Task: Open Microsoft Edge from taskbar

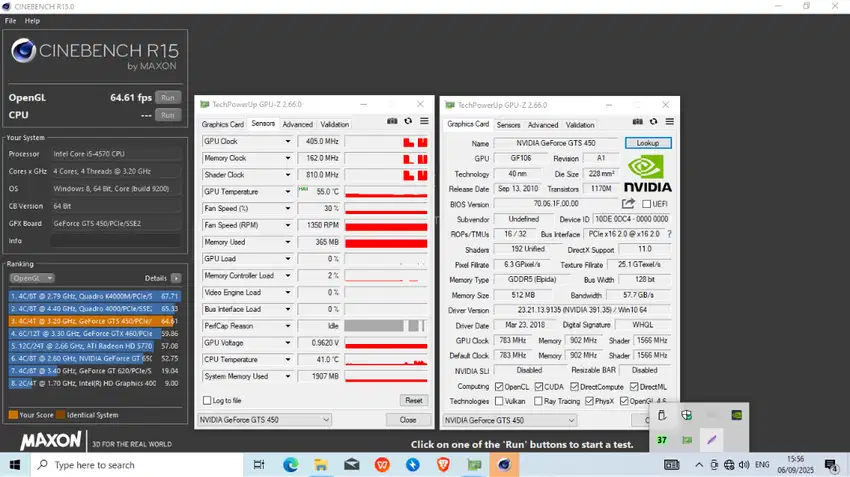Action: (x=291, y=465)
